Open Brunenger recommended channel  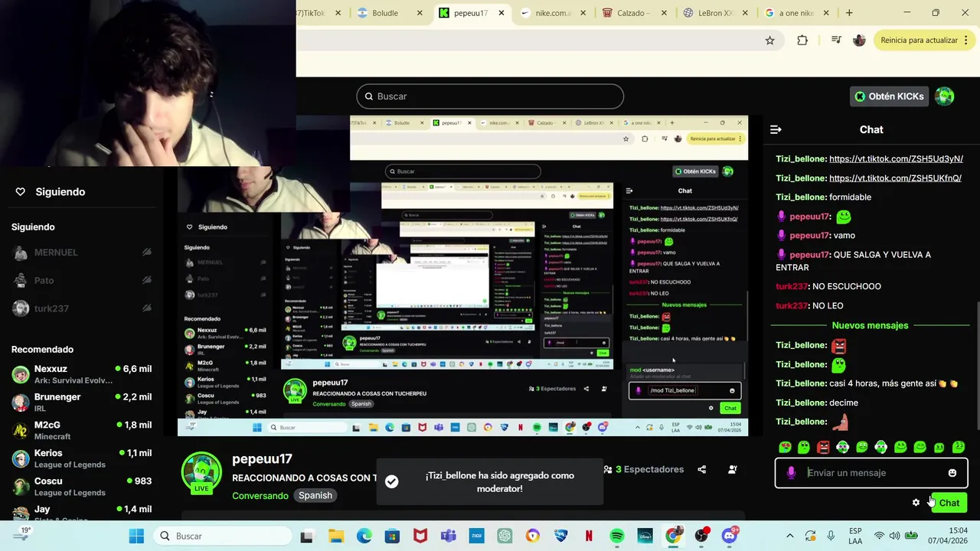coord(82,403)
